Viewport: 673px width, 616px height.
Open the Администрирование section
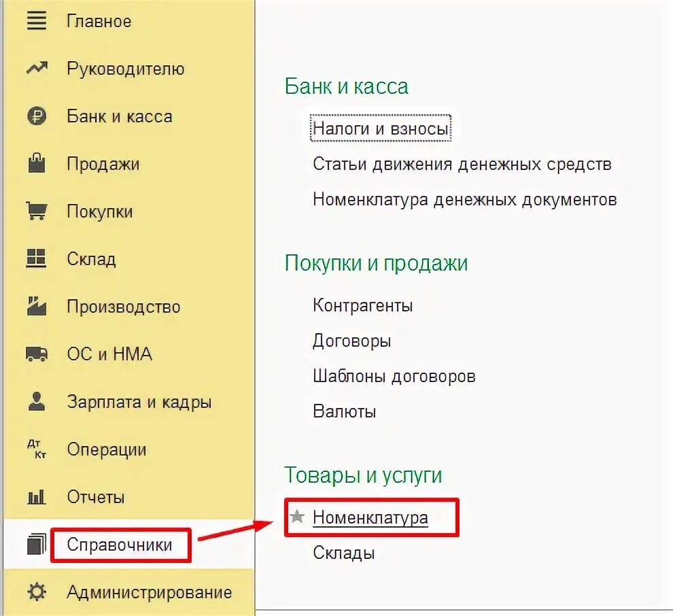point(150,593)
